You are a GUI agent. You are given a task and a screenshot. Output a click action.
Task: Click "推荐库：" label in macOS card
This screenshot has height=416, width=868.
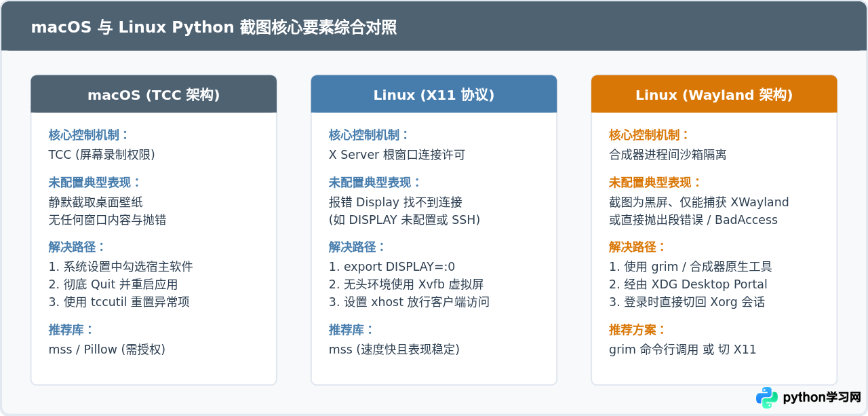click(71, 329)
